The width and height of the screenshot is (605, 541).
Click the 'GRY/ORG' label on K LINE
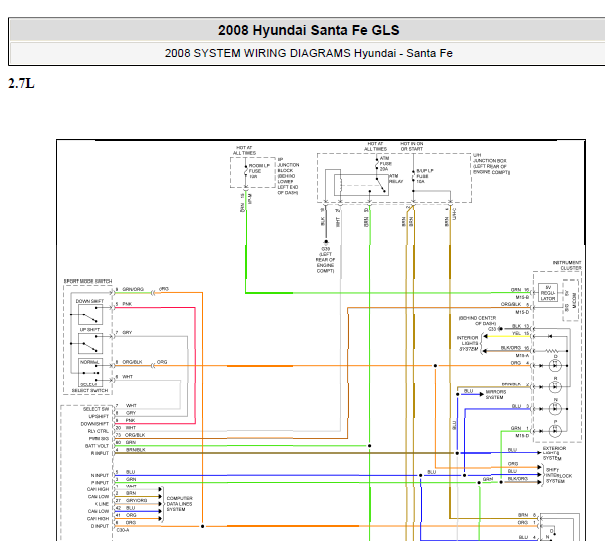(x=136, y=500)
